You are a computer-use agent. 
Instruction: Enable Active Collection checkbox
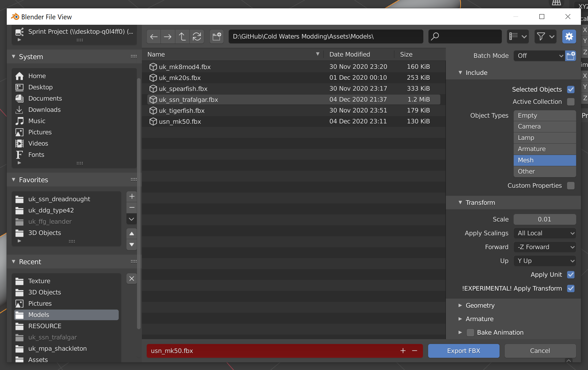(571, 102)
